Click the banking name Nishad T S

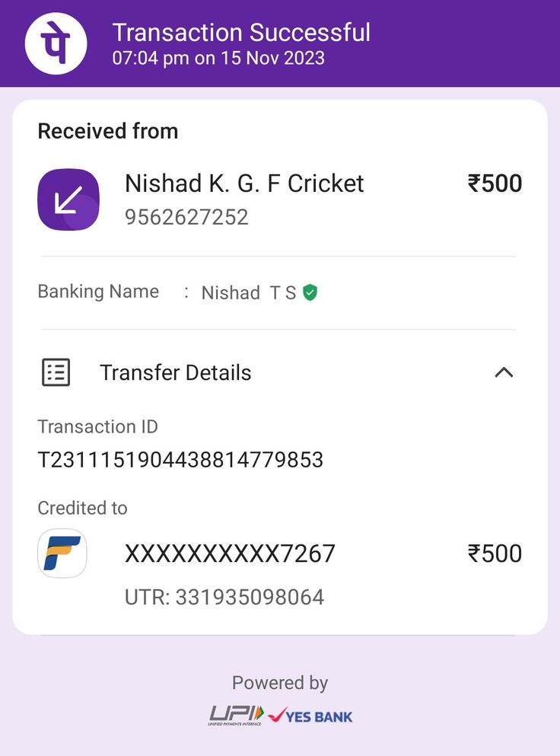248,293
